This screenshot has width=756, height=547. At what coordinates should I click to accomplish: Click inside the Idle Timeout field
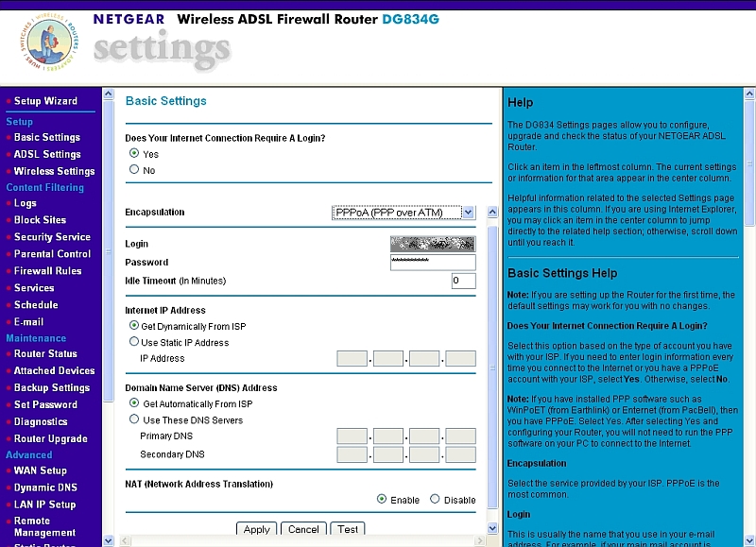[x=462, y=281]
